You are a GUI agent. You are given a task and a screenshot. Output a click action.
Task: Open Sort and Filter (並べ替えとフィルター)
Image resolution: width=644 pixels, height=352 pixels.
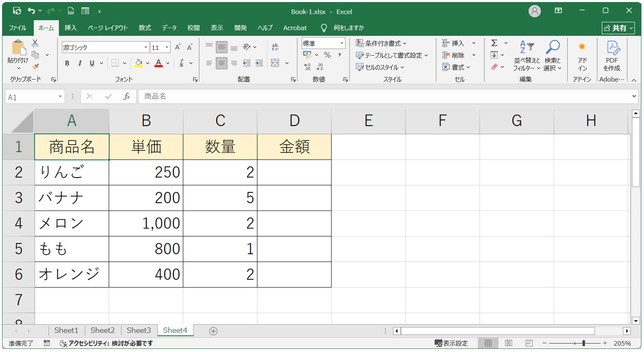[527, 56]
